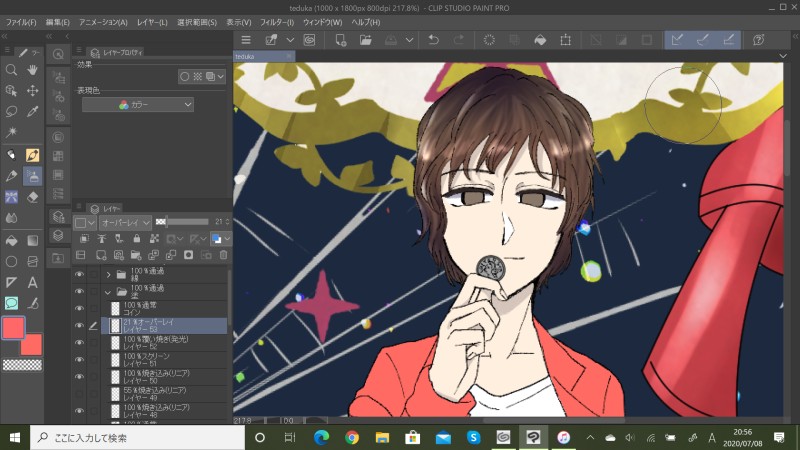Toggle the lock layer icon

pos(135,239)
